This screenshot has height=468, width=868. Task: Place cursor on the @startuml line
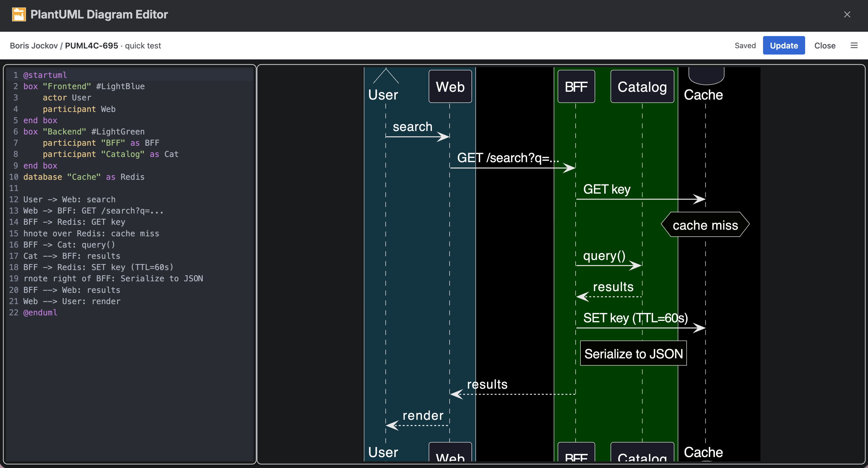45,75
